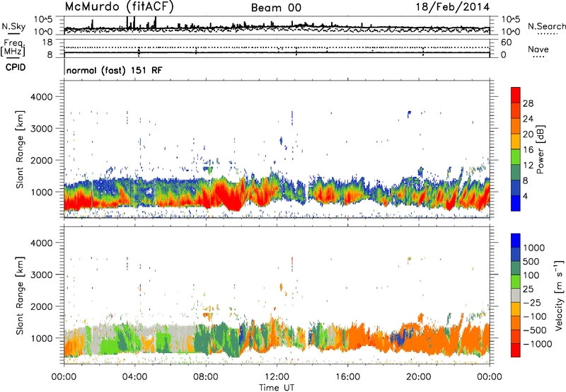Click the 4 tick label on Power color bar
Viewport: 566px width, 392px height.
tap(525, 196)
